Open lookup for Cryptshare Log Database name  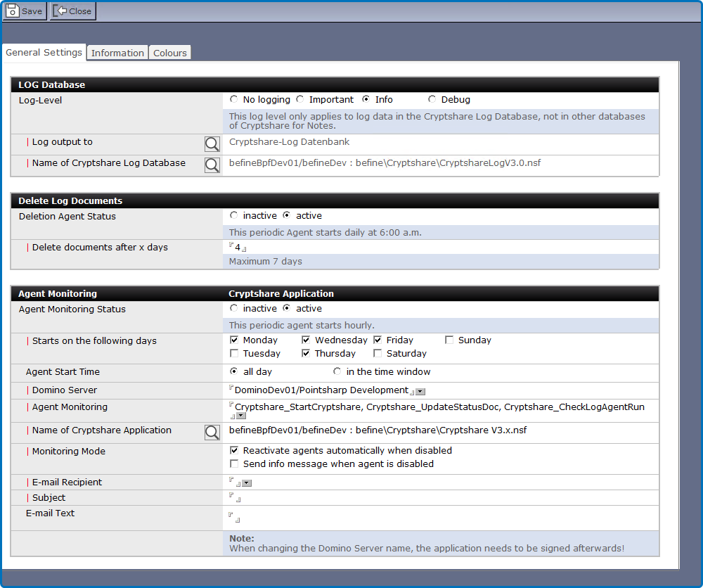(x=212, y=165)
